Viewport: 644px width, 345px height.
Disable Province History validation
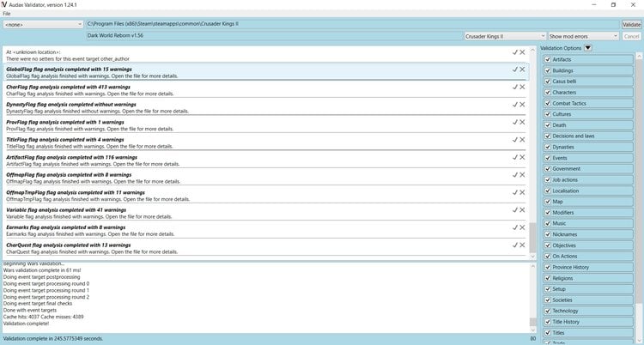(547, 267)
